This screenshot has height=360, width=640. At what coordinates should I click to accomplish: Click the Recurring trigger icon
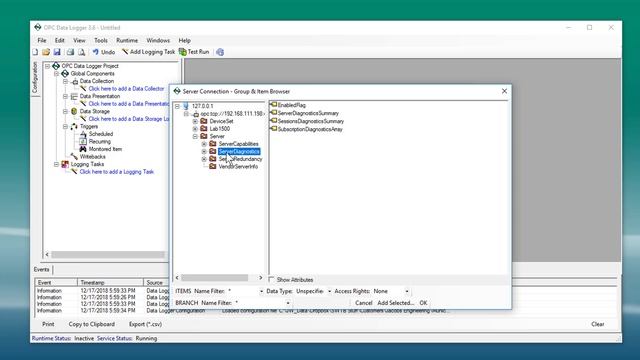click(83, 142)
